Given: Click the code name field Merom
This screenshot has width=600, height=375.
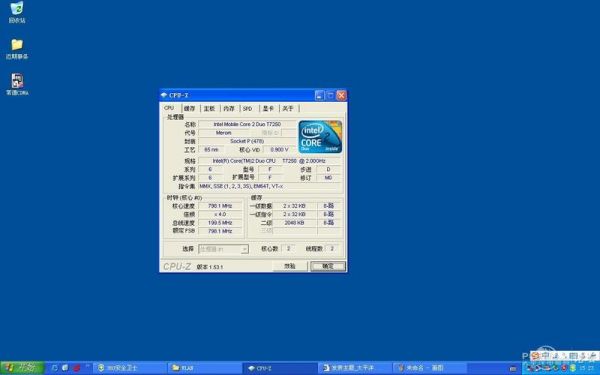Looking at the screenshot, I should [x=223, y=133].
